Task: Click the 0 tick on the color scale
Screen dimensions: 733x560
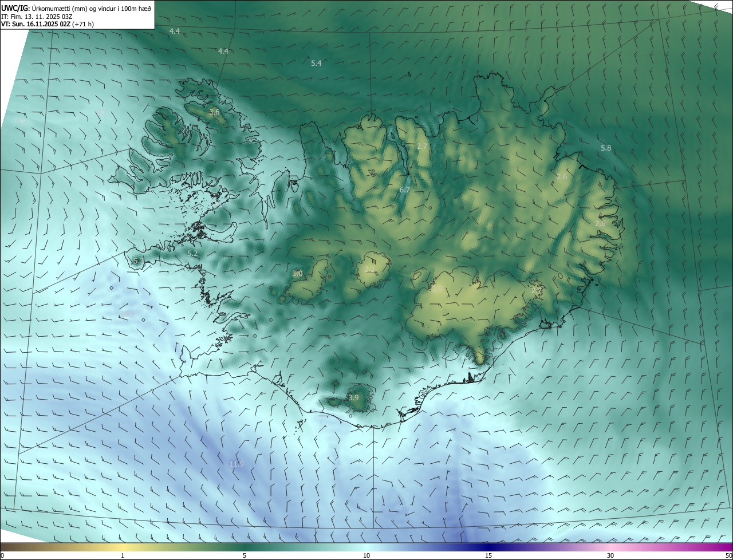Action: click(2, 555)
